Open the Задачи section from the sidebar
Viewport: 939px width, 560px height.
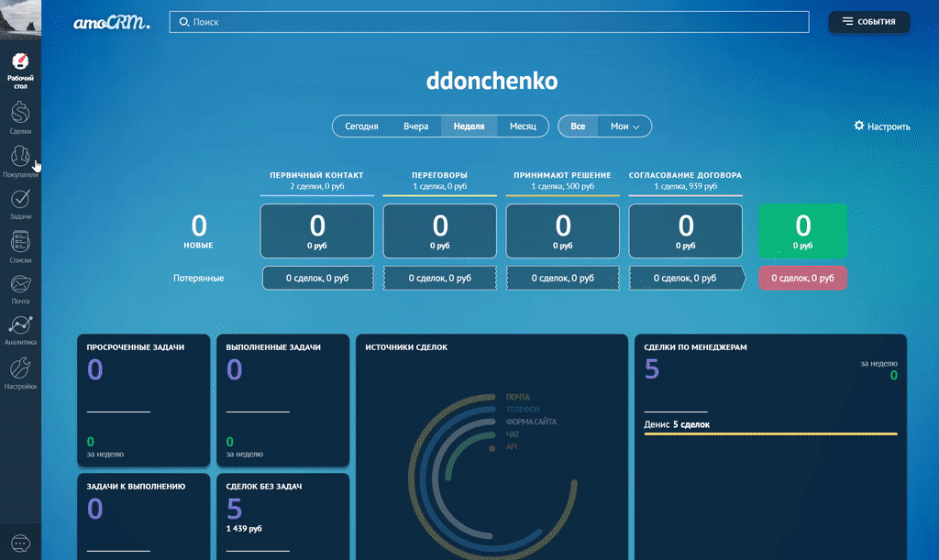pos(20,203)
